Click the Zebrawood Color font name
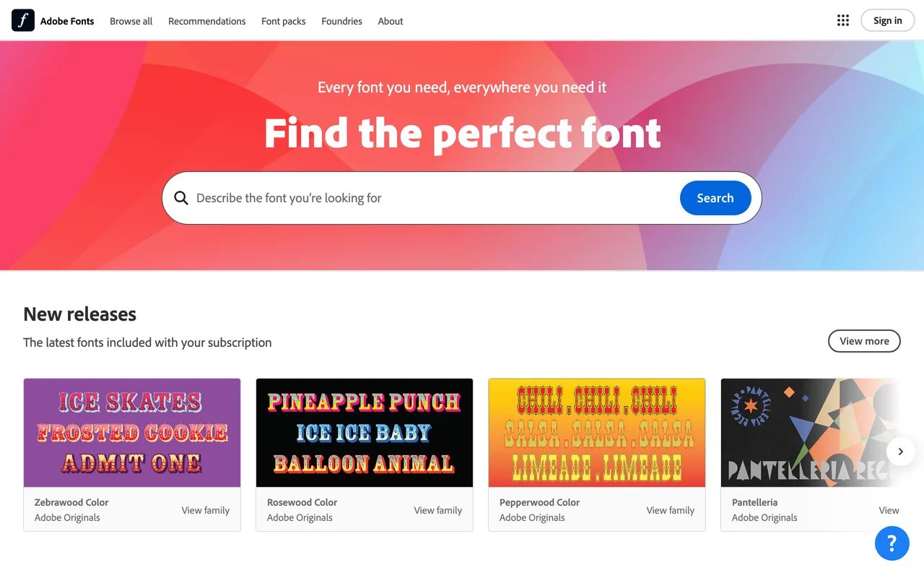Viewport: 924px width, 578px height. click(71, 502)
